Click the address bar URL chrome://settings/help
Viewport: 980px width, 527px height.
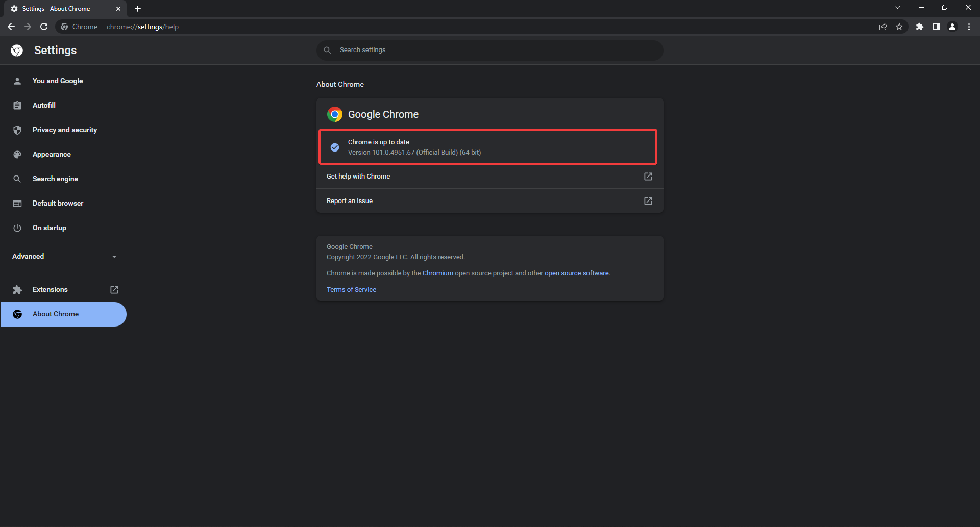[142, 27]
